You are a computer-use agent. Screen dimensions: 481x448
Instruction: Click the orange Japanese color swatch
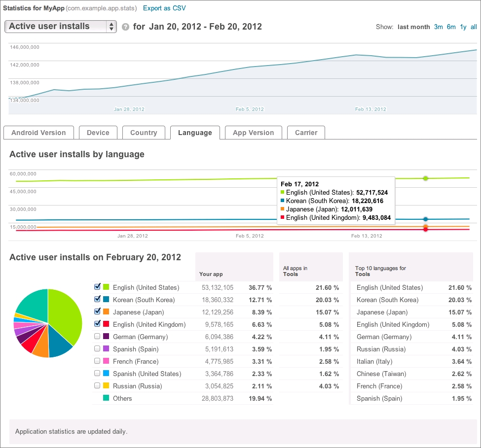[x=106, y=312]
